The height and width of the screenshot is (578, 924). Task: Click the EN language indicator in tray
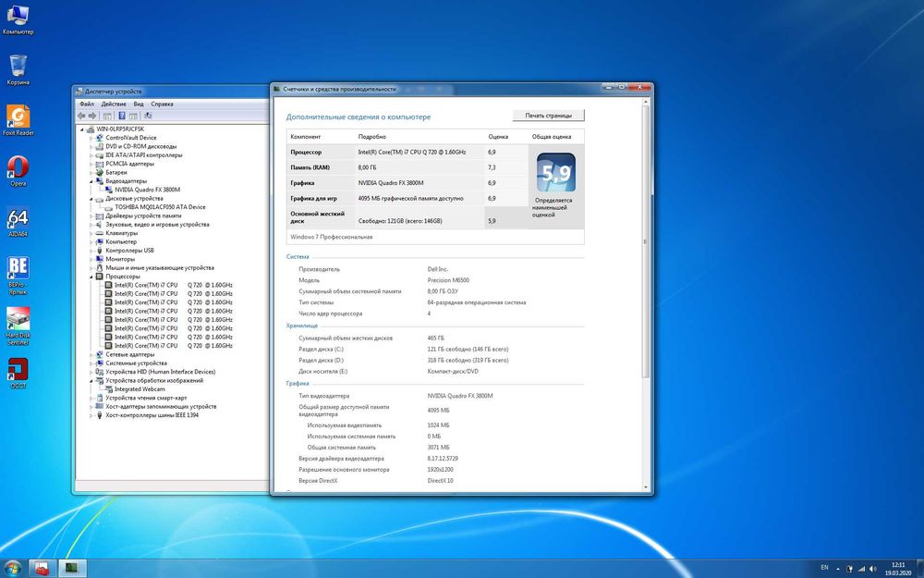click(824, 568)
